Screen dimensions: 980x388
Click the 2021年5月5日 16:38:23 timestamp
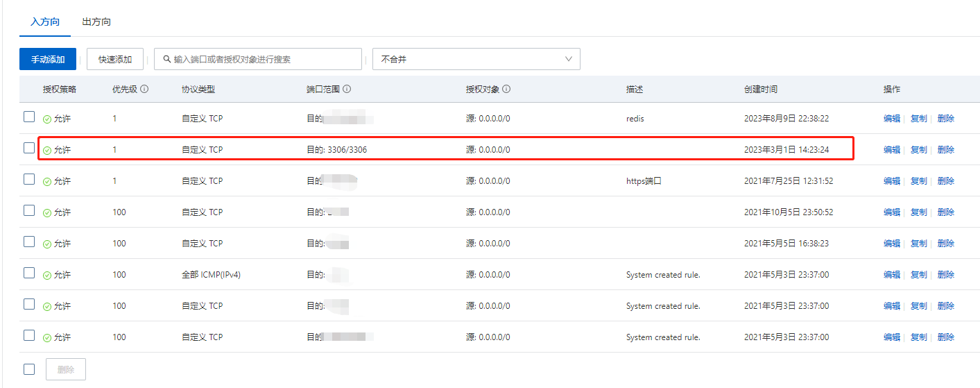(786, 244)
